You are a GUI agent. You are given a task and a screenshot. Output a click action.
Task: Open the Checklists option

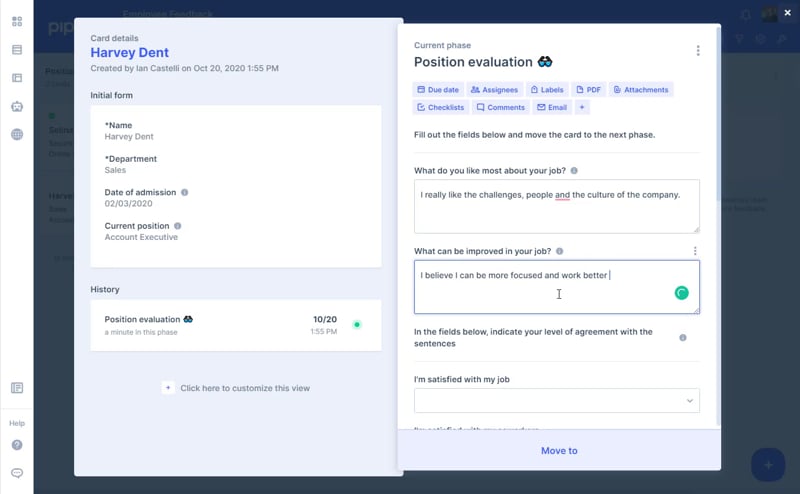pyautogui.click(x=440, y=107)
